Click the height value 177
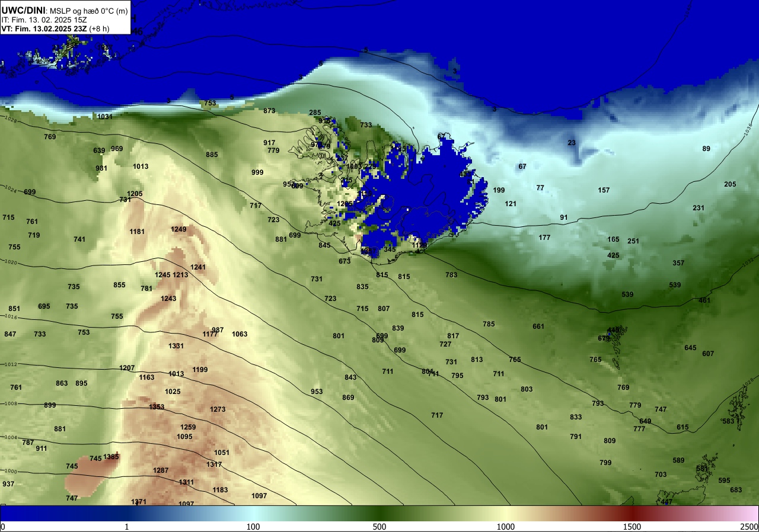The width and height of the screenshot is (759, 532). click(x=544, y=238)
